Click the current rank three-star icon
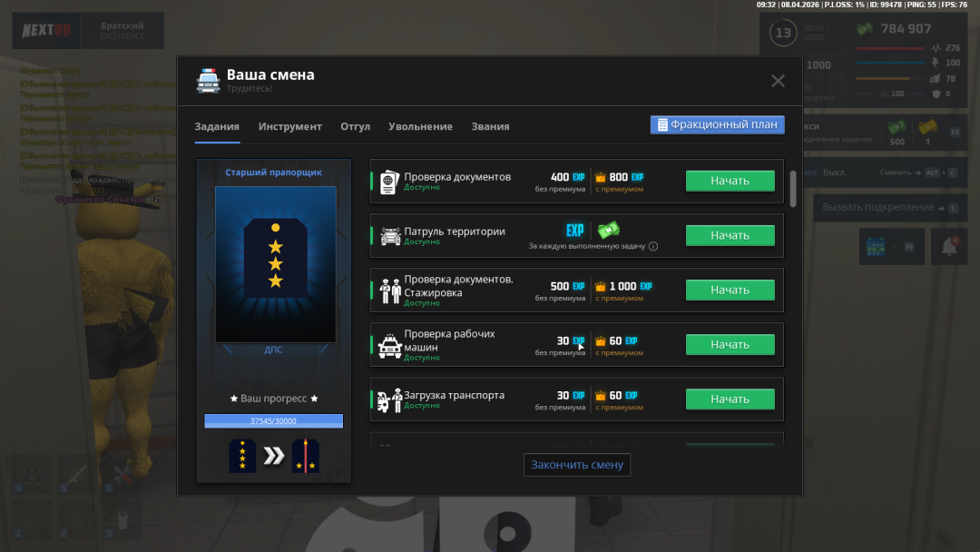The height and width of the screenshot is (552, 980). 242,456
